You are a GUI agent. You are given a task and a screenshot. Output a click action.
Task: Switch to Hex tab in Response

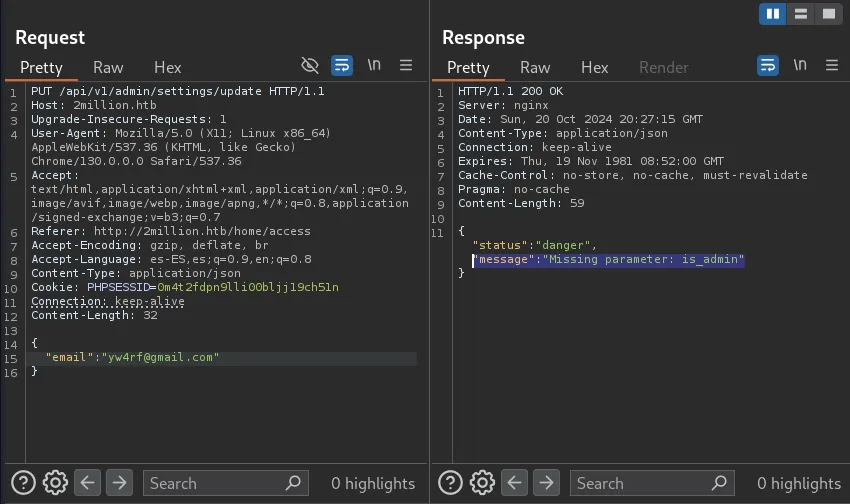(595, 67)
